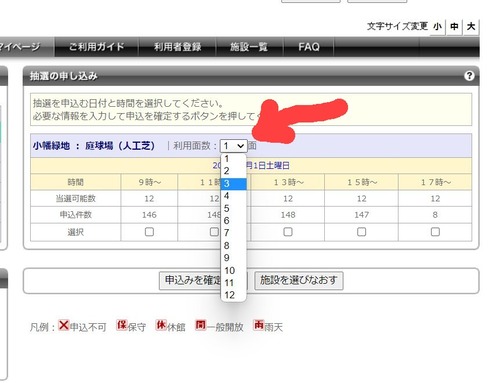500x383 pixels.
Task: Open the 利用者登録 menu tab
Action: (x=177, y=47)
